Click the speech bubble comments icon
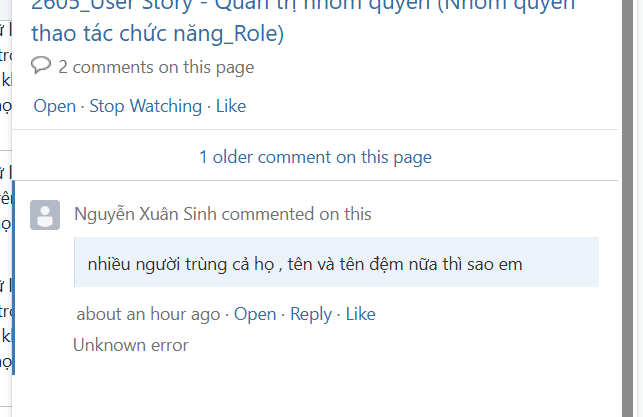Screen dimensions: 643x417 point(41,66)
